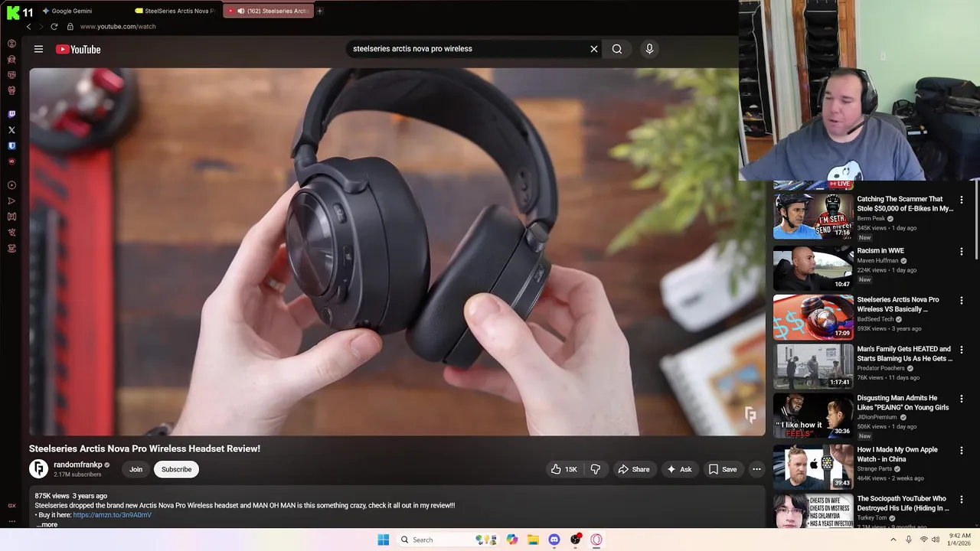Open Windows Start menu
Image resolution: width=980 pixels, height=551 pixels.
coord(384,540)
